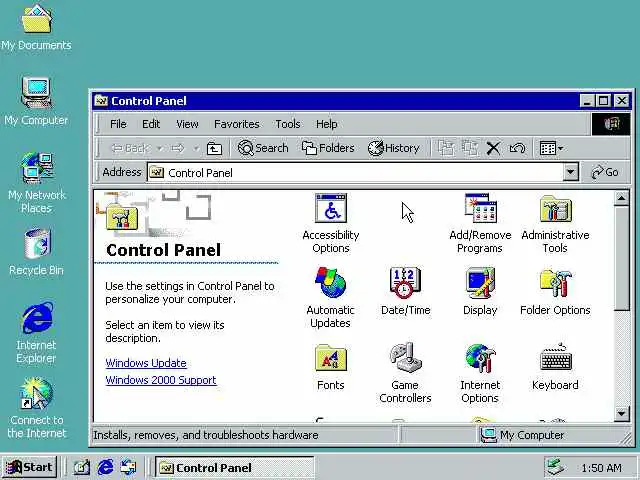Open Accessibility Options applet
Screen dimensions: 640x480
point(331,223)
